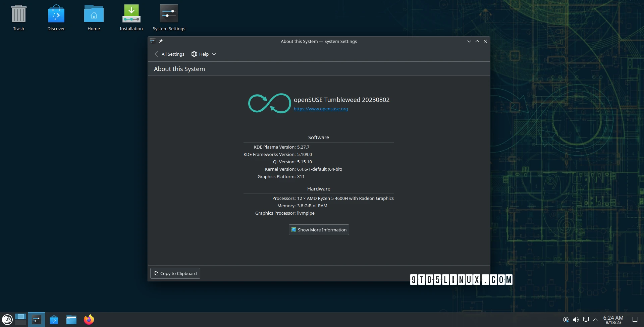
Task: Launch the Installation desktop icon
Action: pyautogui.click(x=131, y=14)
